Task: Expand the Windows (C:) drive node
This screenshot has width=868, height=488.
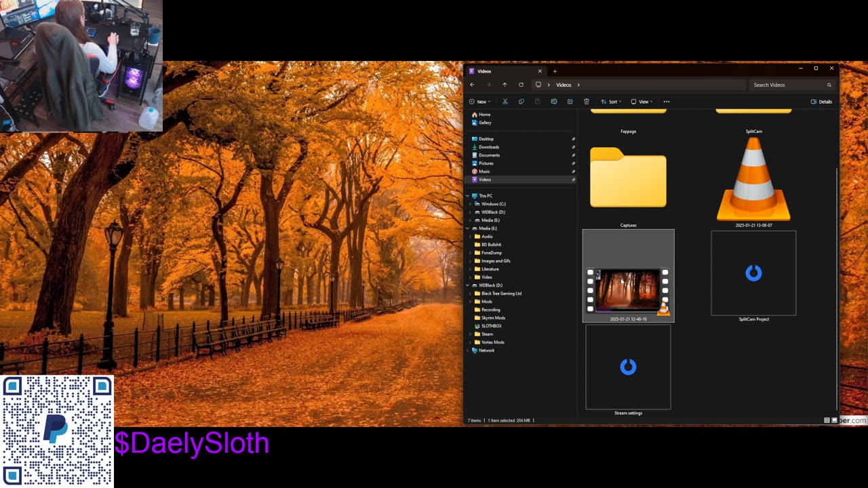Action: tap(471, 204)
